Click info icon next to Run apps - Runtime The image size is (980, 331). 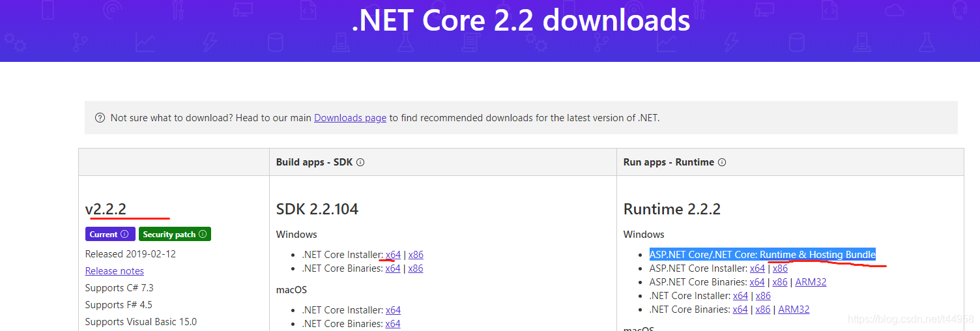pos(722,162)
